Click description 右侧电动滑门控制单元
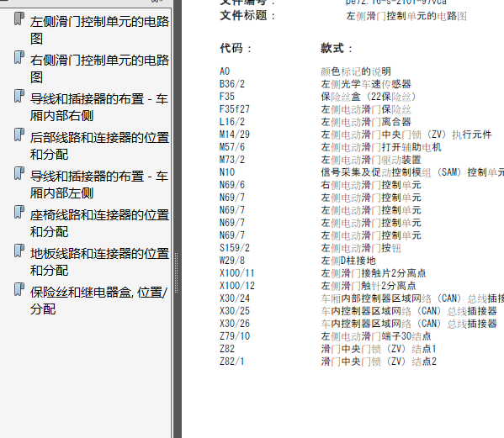 click(x=371, y=185)
